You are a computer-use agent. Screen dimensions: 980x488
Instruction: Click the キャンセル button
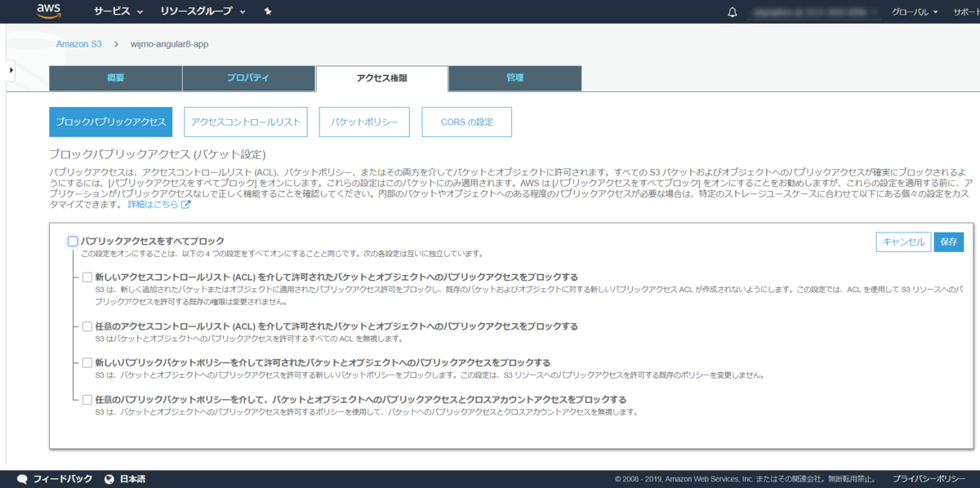click(903, 242)
